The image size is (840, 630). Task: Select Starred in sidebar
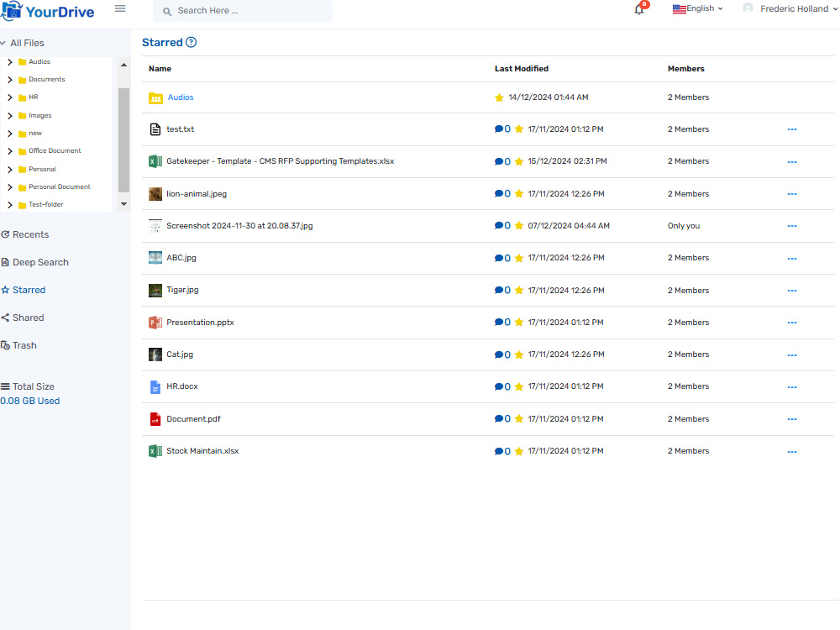(x=23, y=290)
